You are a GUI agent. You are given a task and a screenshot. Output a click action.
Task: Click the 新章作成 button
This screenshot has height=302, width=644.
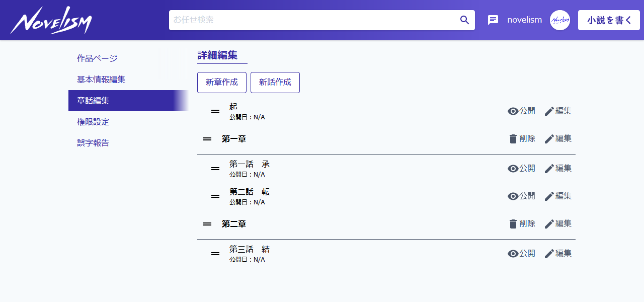tap(222, 83)
